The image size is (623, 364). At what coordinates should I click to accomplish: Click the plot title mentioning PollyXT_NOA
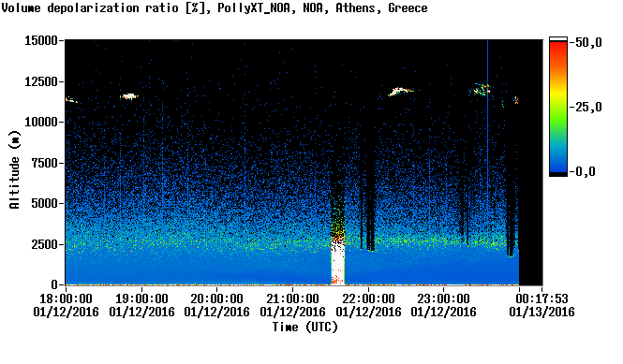click(x=215, y=7)
